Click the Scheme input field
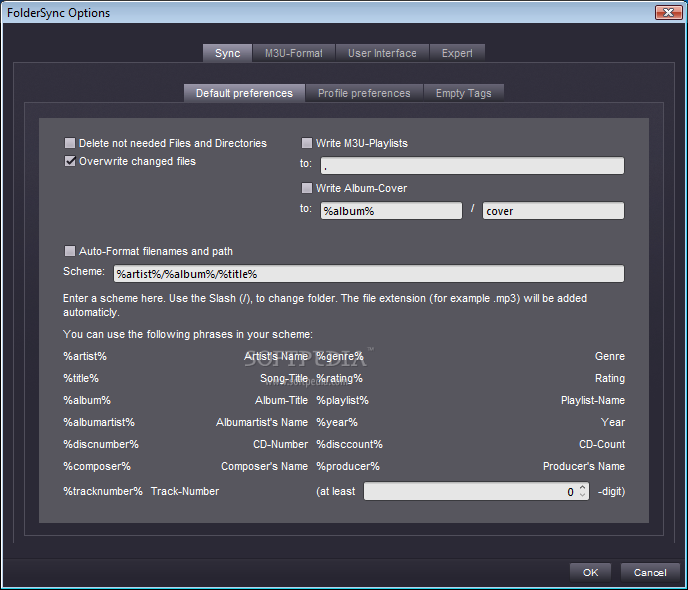Viewport: 688px width, 590px height. point(369,274)
